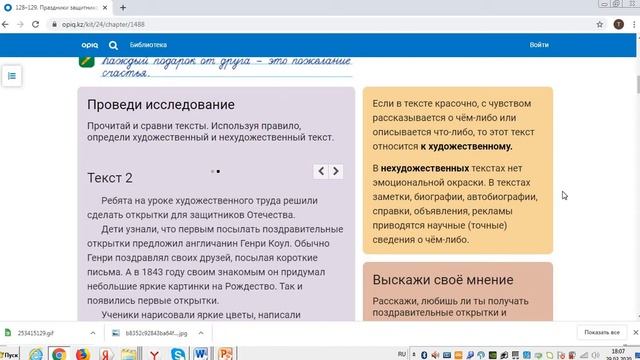Open the file explorer folder on taskbar

click(129, 354)
